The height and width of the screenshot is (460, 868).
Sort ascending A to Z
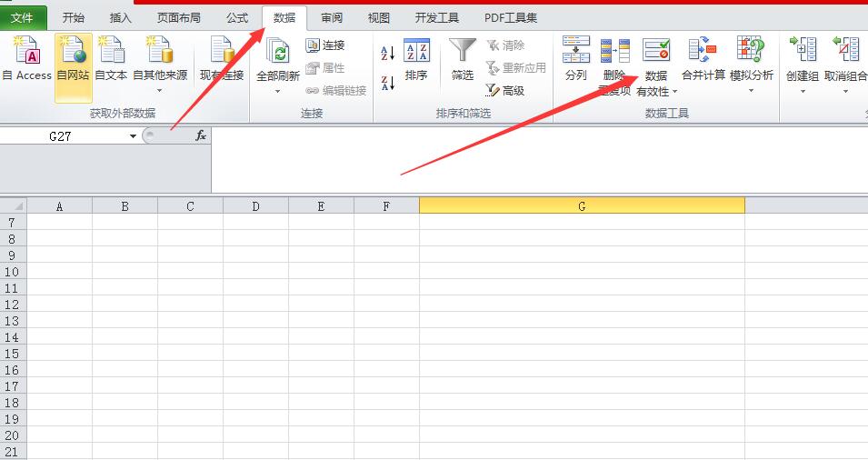[x=387, y=53]
